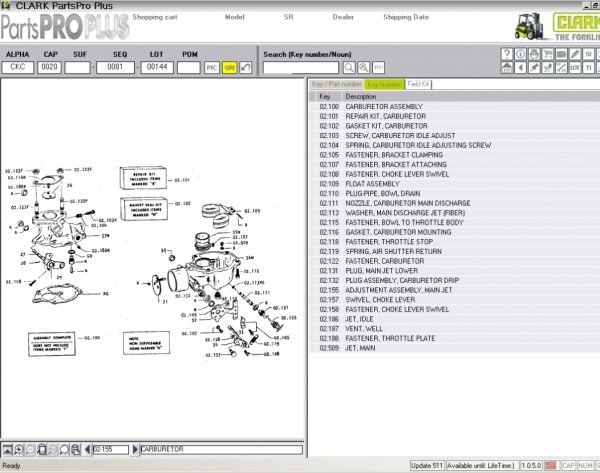Click the carburetor exploded diagram image
Image resolution: width=600 pixels, height=473 pixels.
pos(151,262)
